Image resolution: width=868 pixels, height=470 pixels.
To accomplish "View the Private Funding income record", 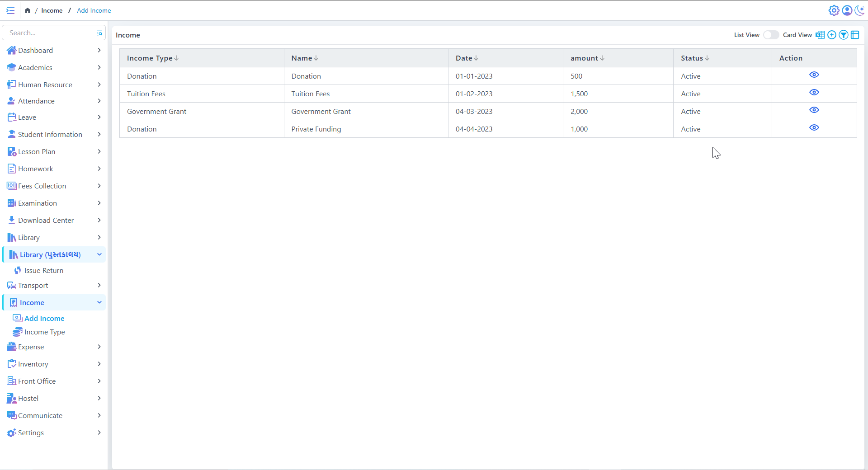I will coord(814,128).
